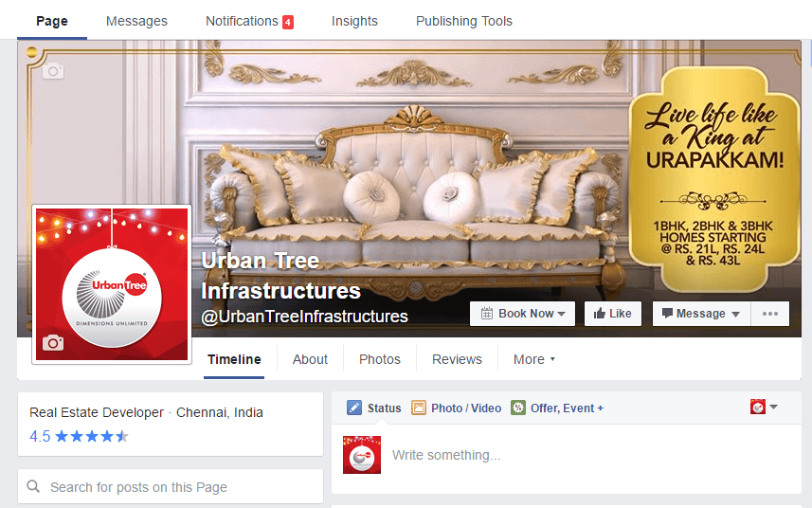Viewport: 812px width, 508px height.
Task: Expand the More tab menu
Action: [533, 359]
